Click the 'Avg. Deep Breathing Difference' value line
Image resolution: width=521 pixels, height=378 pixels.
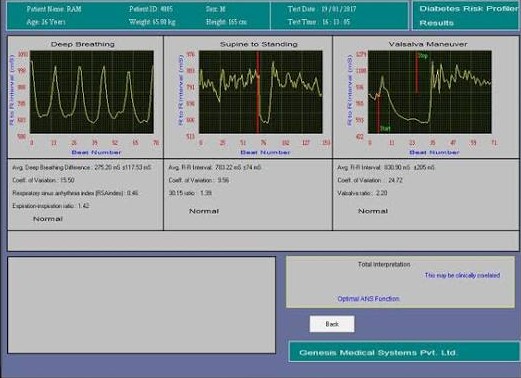(82, 167)
